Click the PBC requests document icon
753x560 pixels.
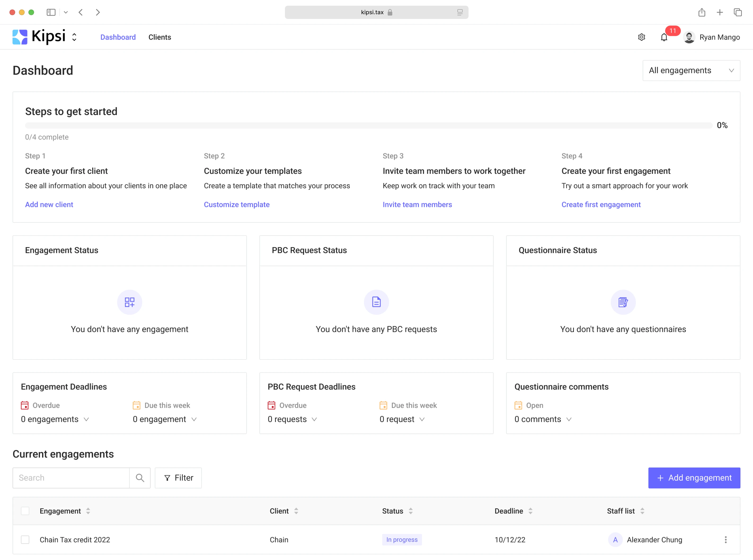pyautogui.click(x=376, y=302)
